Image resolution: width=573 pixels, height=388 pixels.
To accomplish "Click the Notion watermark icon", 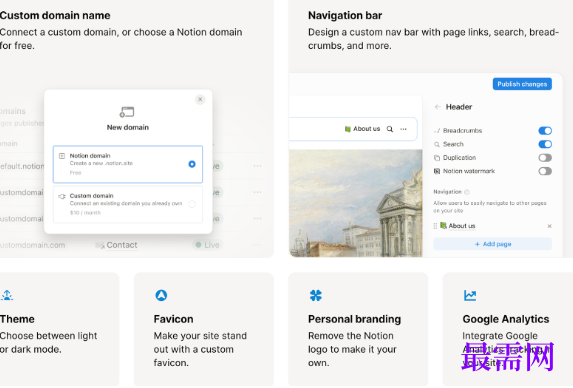I will pyautogui.click(x=437, y=171).
